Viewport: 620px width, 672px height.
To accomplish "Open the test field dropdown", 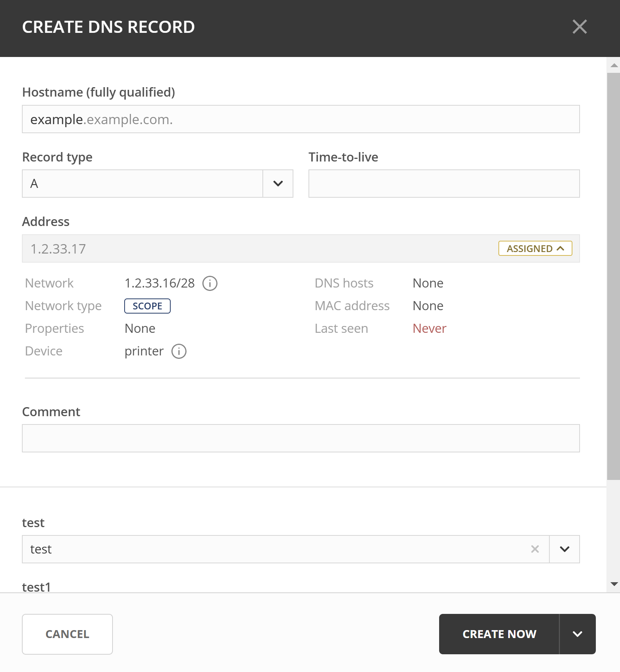I will 564,549.
